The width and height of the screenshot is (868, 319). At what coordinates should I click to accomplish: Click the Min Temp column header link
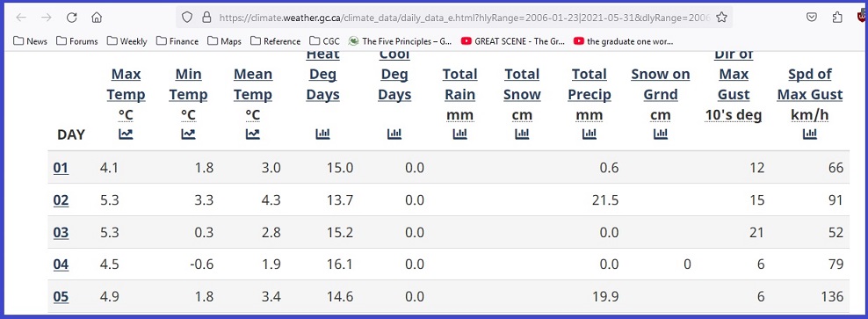188,84
